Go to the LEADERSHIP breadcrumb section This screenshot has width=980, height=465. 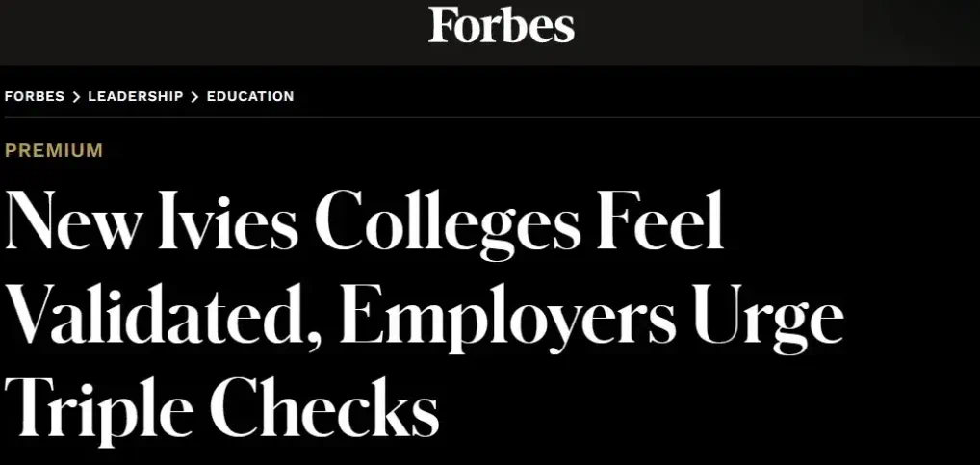[x=135, y=96]
